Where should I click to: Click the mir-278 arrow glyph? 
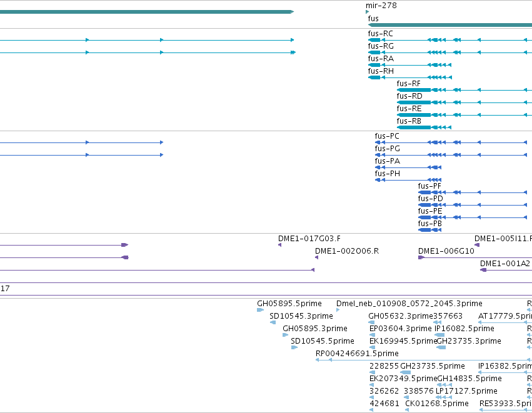click(368, 12)
